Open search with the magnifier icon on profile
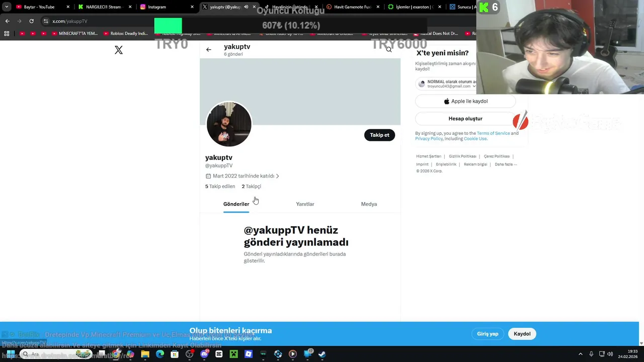644x362 pixels. (389, 49)
